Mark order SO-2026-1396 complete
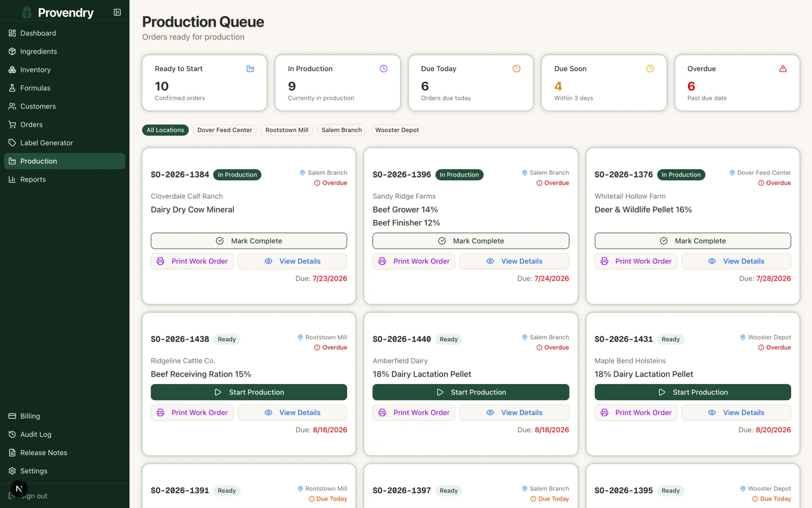Screen dimensions: 812x508 471,241
